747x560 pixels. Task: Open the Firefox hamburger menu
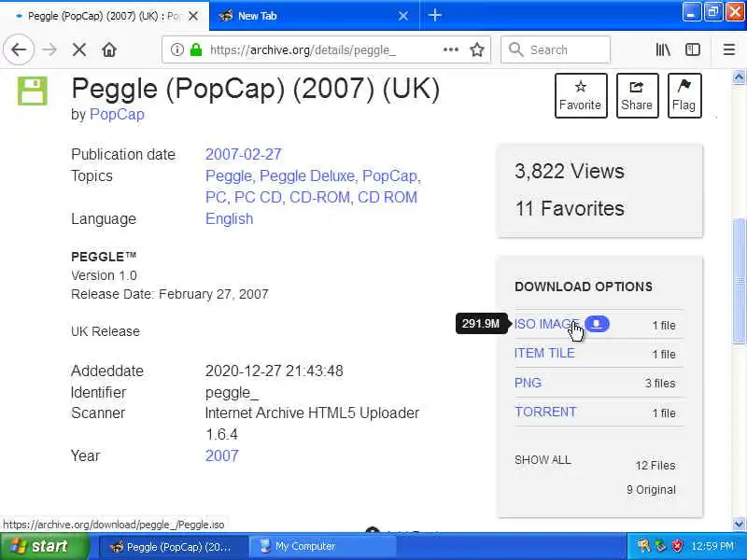click(x=729, y=49)
